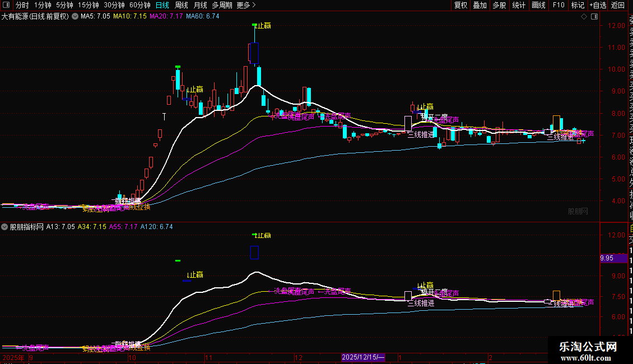Click the 股朋指标网 indicator name

pyautogui.click(x=27, y=227)
